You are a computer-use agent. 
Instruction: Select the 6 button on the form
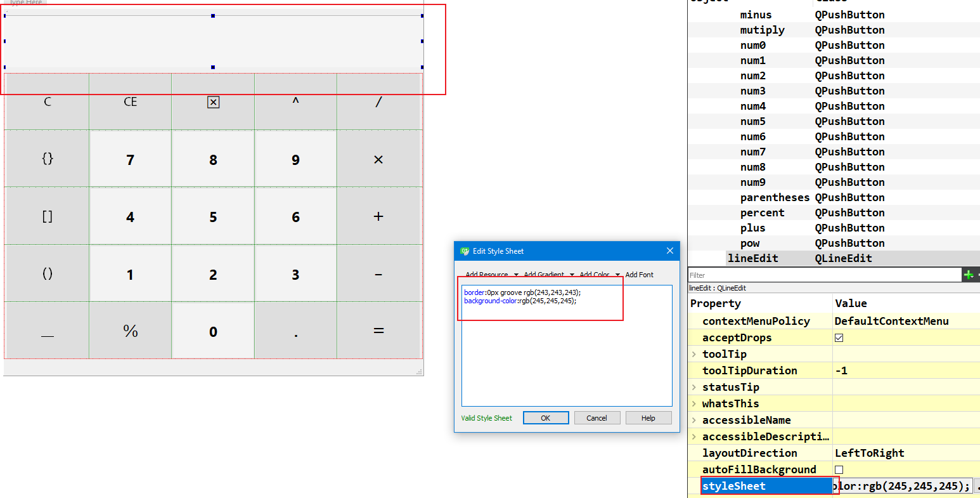[295, 217]
